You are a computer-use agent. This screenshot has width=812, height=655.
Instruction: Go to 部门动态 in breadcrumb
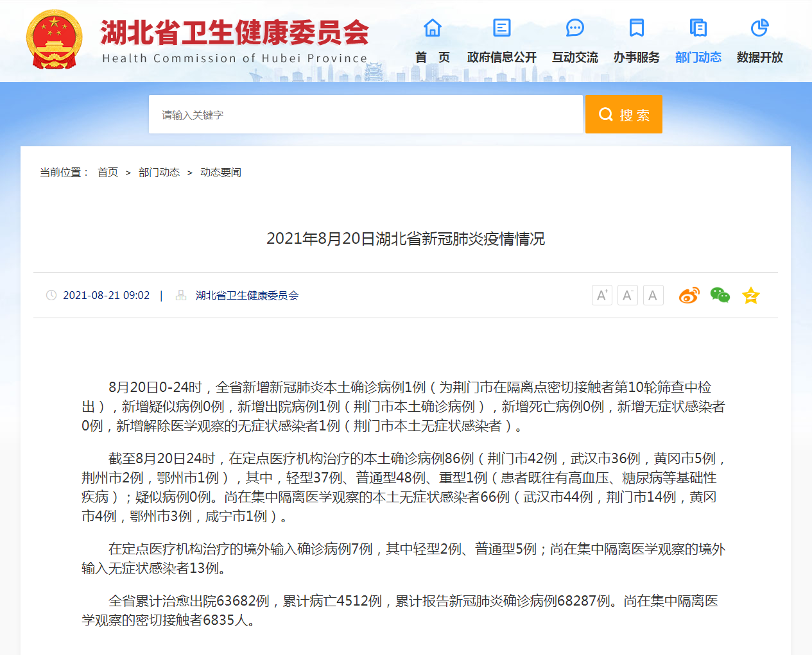(x=159, y=172)
